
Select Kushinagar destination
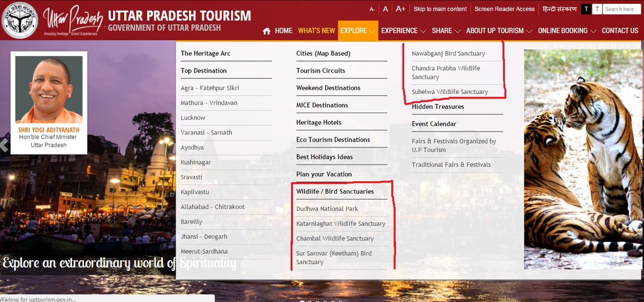click(196, 162)
